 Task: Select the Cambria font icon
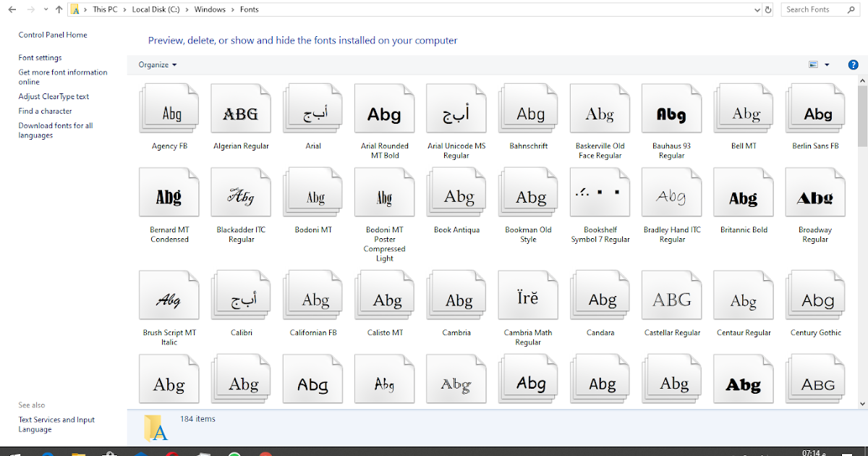[456, 295]
